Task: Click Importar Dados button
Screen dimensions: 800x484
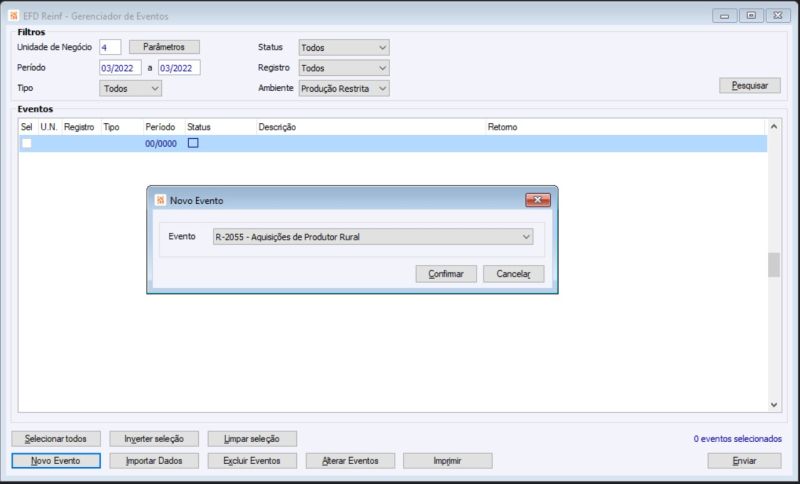Action: click(154, 461)
